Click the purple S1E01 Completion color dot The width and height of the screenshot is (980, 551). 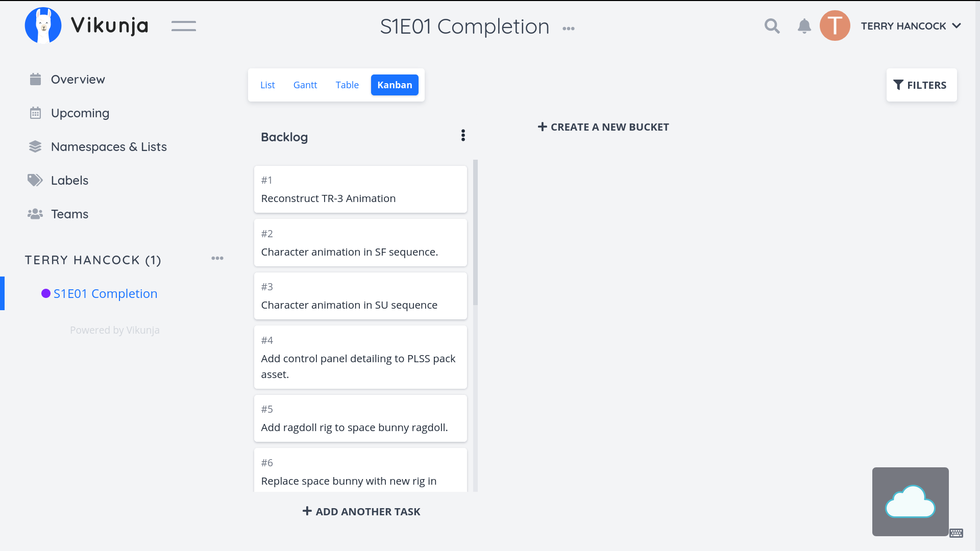(x=46, y=293)
